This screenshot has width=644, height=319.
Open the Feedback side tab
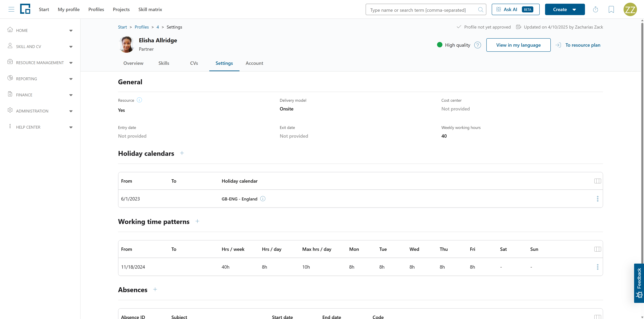pos(639,283)
